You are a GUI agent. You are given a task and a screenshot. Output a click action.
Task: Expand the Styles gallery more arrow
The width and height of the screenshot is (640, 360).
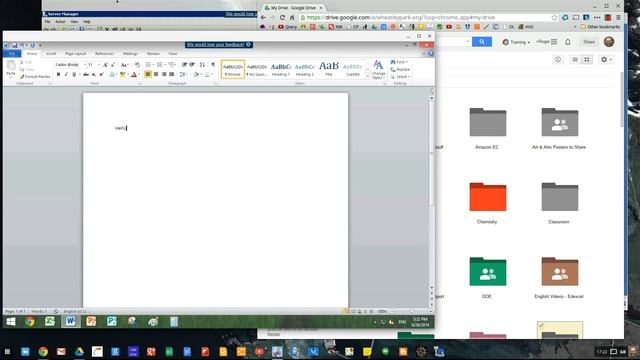368,76
